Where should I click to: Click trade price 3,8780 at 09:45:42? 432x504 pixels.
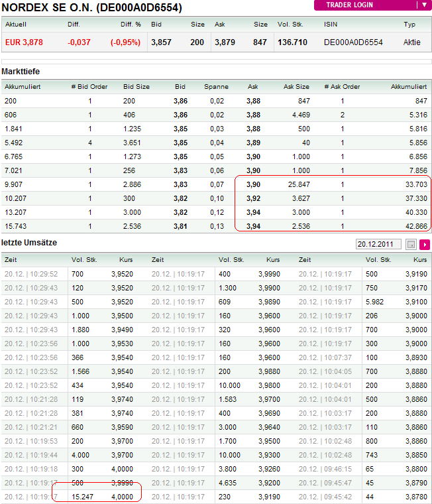coord(416,497)
